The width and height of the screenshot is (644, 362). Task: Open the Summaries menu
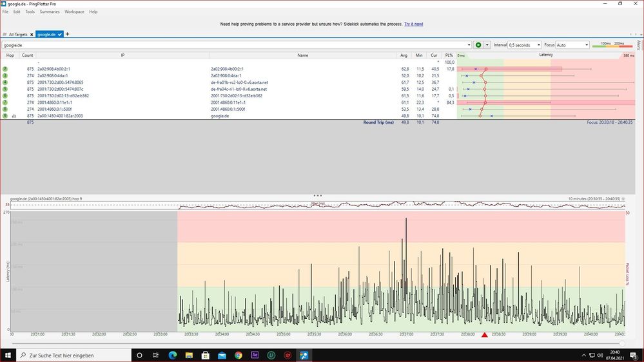pos(49,12)
